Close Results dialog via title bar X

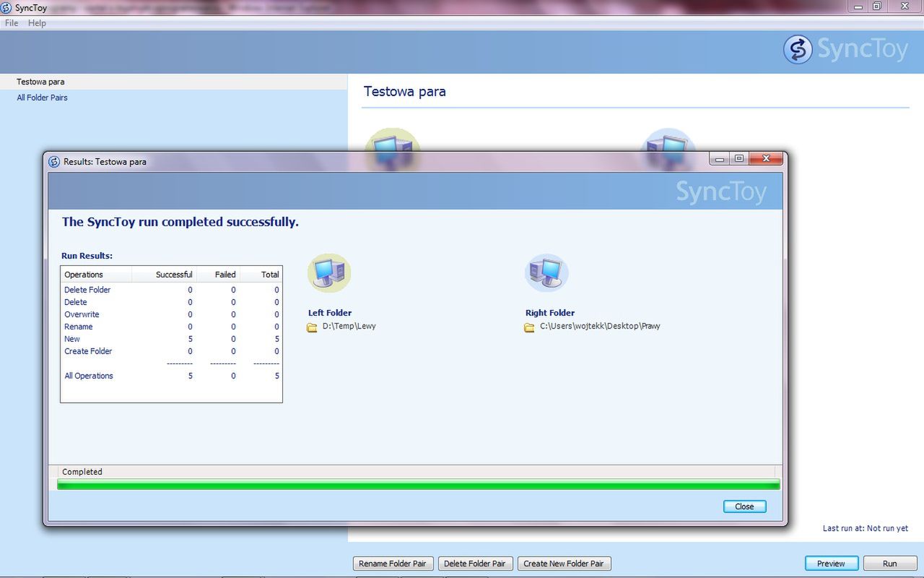766,158
